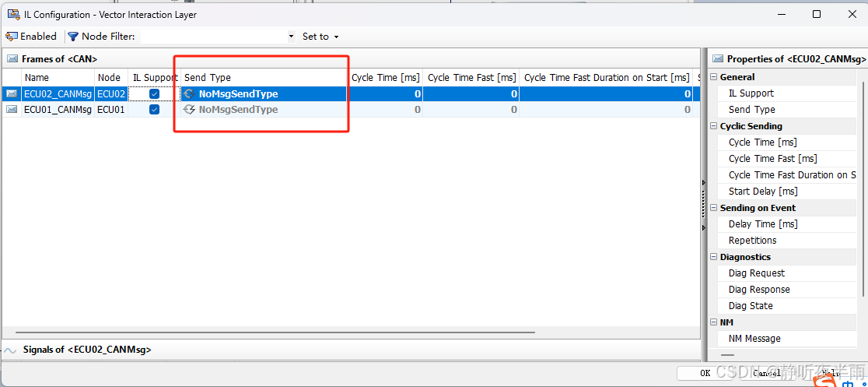The width and height of the screenshot is (868, 387).
Task: Select the ECU01_CANMsg frame name
Action: coord(58,110)
